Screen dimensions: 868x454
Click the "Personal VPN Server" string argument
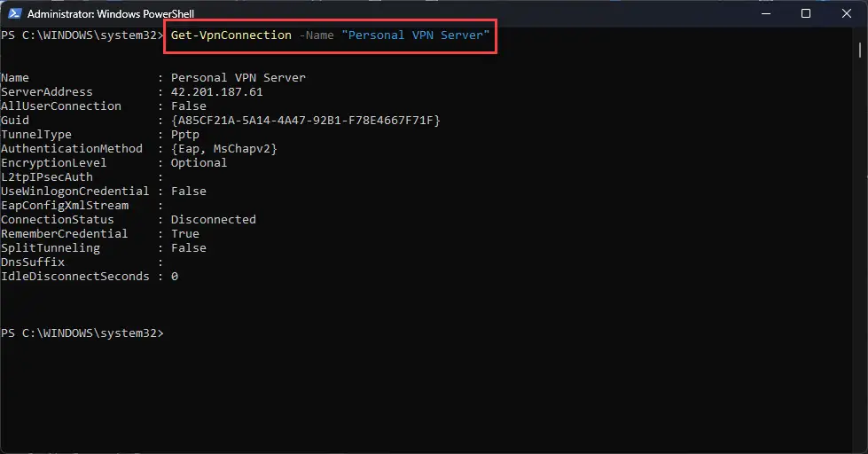coord(415,35)
